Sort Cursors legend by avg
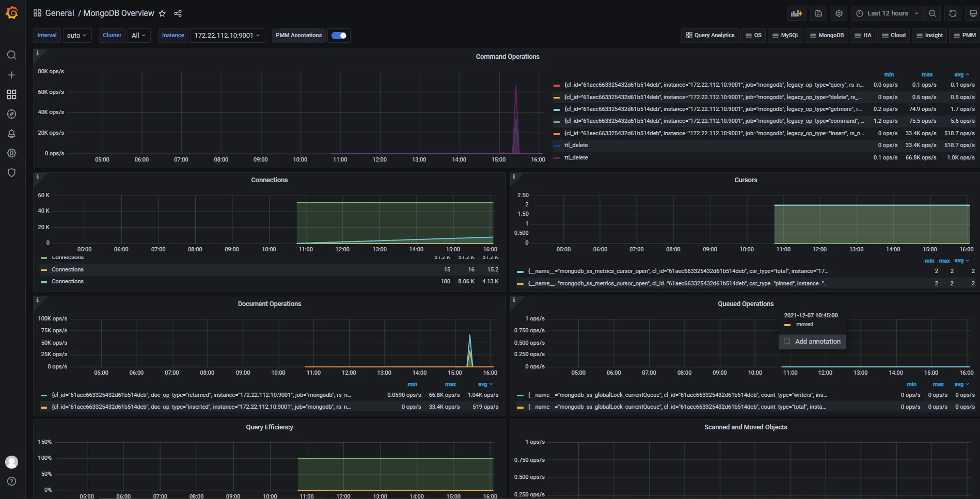Image resolution: width=980 pixels, height=499 pixels. pos(961,261)
